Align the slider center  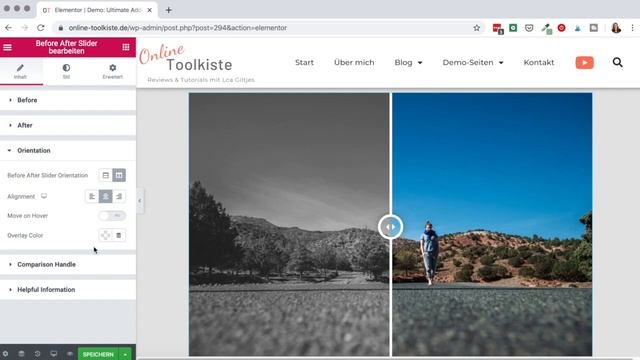[x=106, y=196]
